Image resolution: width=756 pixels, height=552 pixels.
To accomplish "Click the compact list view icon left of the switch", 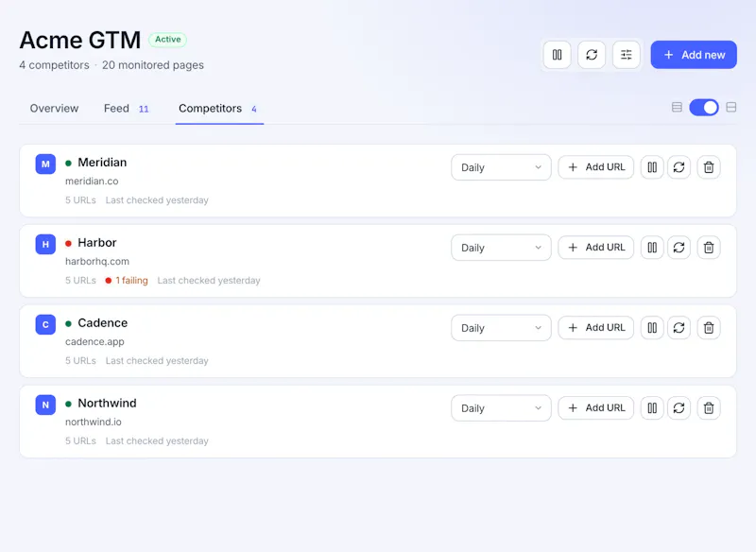I will click(x=677, y=107).
